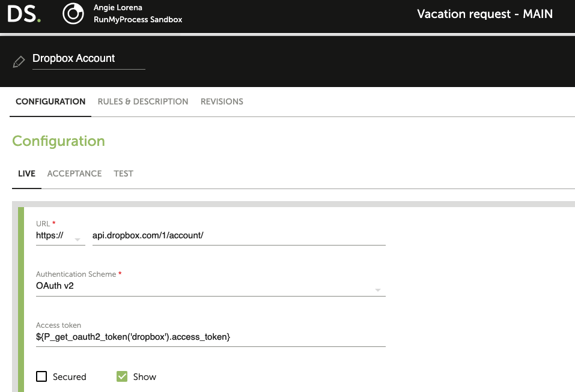575x392 pixels.
Task: Toggle the Secured checkbox
Action: pos(41,376)
